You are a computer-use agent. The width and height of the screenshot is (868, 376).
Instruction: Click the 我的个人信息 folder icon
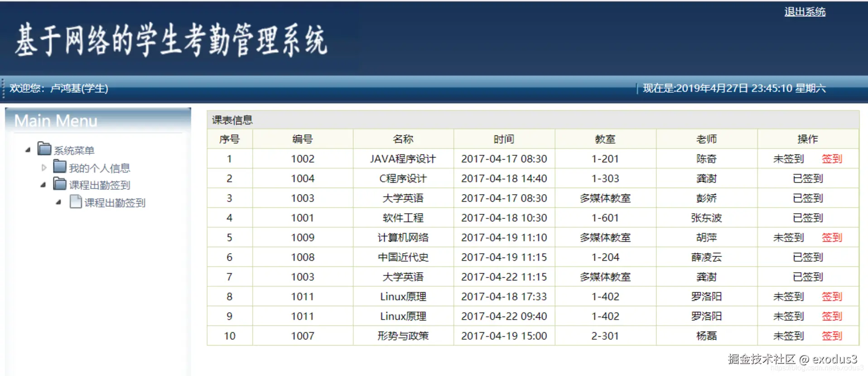(60, 166)
